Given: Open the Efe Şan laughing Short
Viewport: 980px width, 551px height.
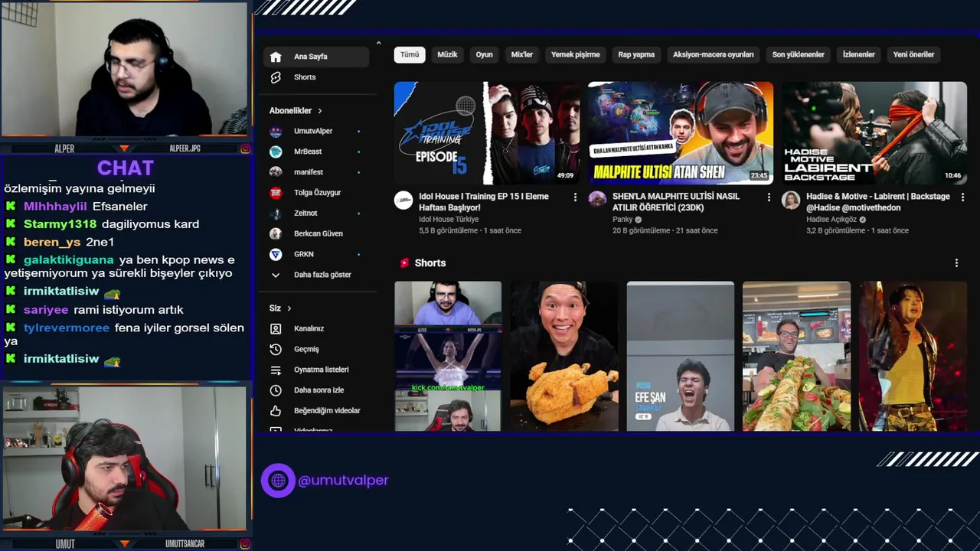Looking at the screenshot, I should tap(680, 356).
